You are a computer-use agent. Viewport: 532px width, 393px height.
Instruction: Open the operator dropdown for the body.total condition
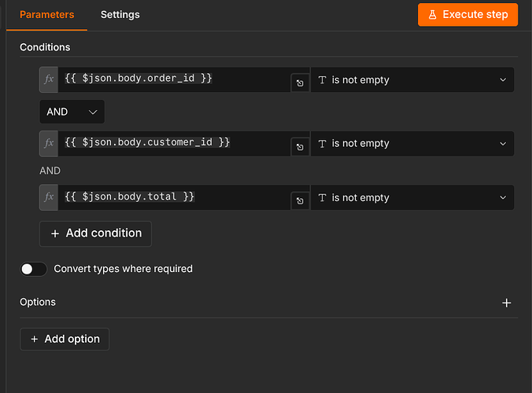(412, 197)
